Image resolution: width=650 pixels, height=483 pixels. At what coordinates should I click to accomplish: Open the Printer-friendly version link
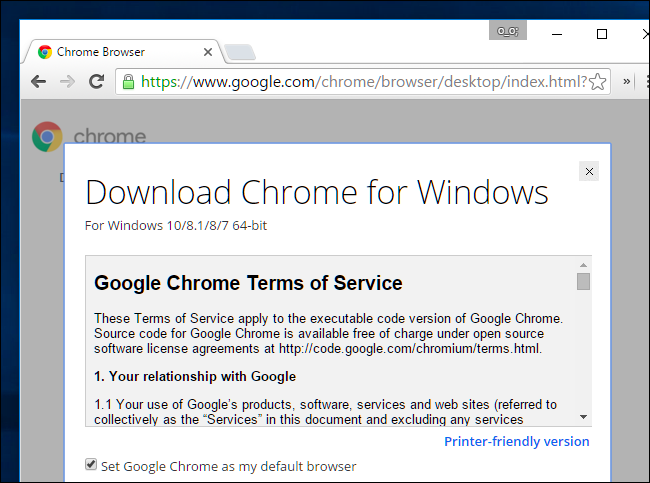516,441
